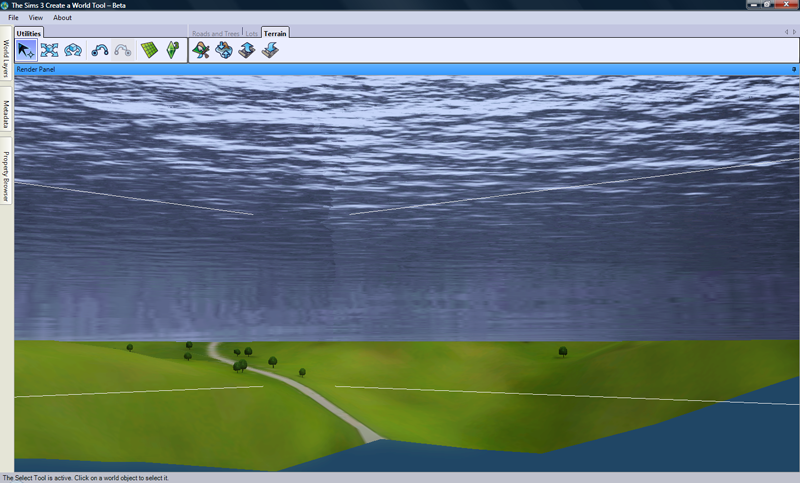Open the File menu
The width and height of the screenshot is (800, 483).
[13, 17]
